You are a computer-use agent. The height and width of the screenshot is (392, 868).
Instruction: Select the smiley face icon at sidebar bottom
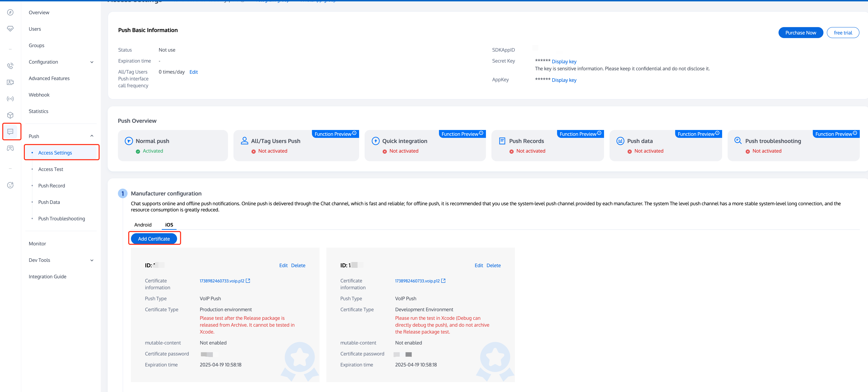point(10,185)
